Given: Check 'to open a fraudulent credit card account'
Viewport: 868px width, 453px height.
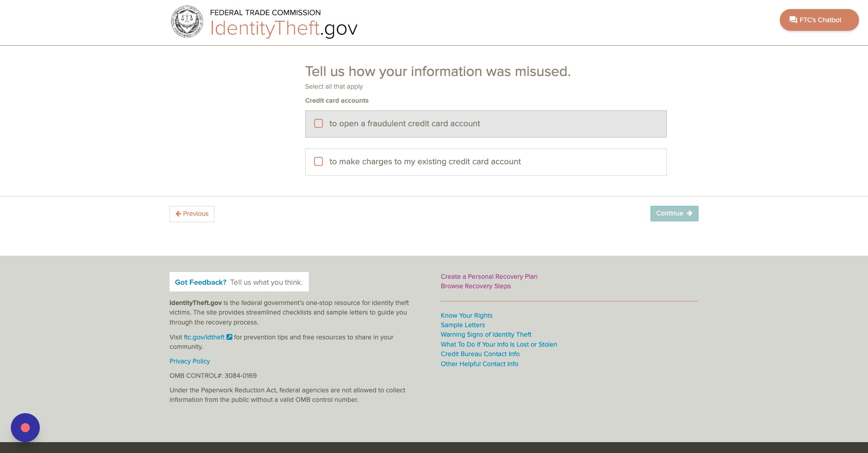Looking at the screenshot, I should [x=319, y=124].
